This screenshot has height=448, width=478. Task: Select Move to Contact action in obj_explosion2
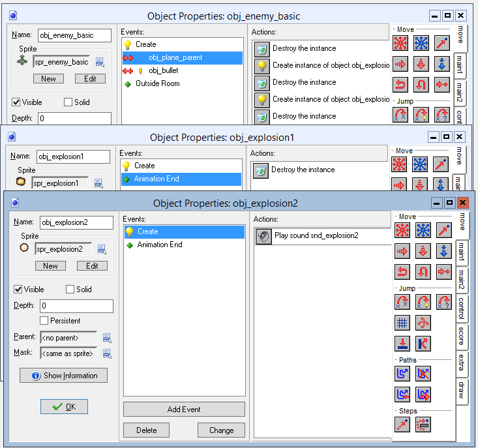point(402,344)
